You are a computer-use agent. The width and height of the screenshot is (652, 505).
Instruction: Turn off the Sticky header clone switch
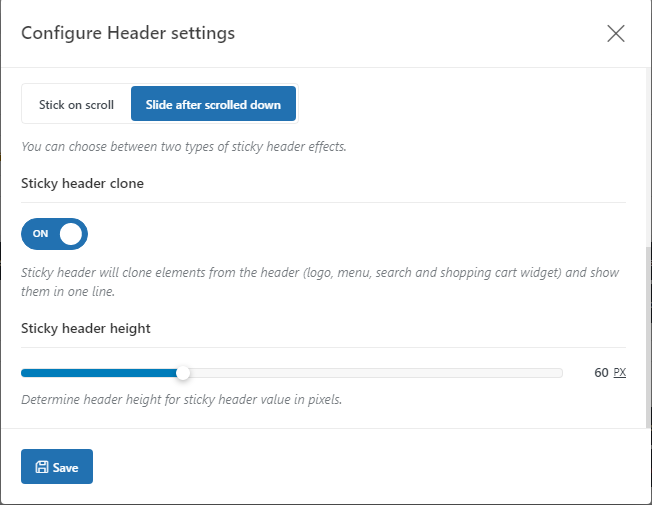tap(54, 234)
